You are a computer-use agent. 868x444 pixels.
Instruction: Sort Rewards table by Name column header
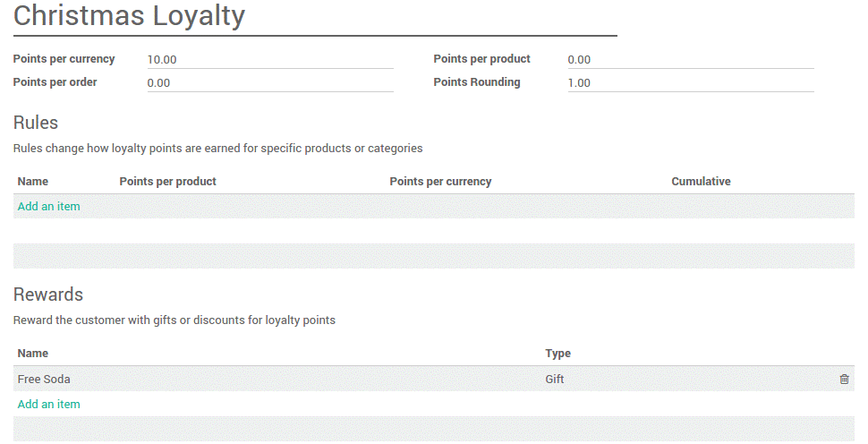coord(33,354)
